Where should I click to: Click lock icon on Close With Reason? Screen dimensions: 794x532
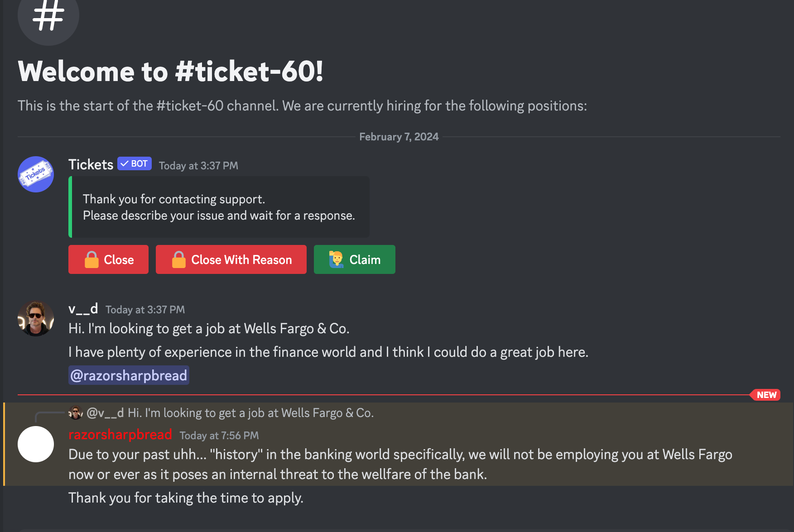(179, 259)
